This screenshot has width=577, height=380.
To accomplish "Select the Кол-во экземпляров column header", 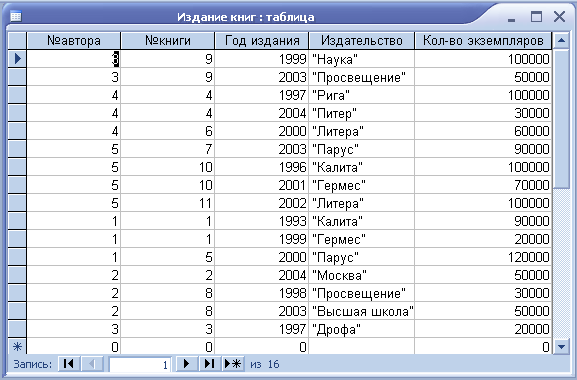I will click(483, 40).
